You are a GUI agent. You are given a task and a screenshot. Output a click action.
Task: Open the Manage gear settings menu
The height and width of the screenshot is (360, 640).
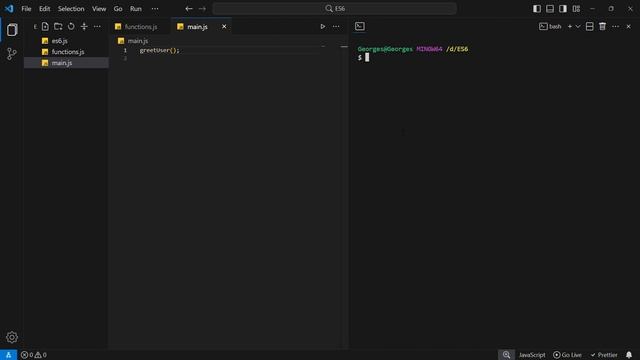pos(12,337)
